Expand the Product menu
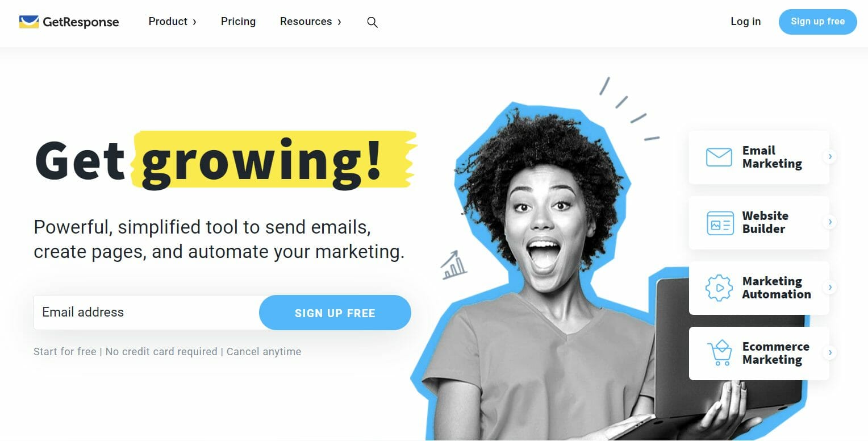The height and width of the screenshot is (441, 868). point(172,22)
